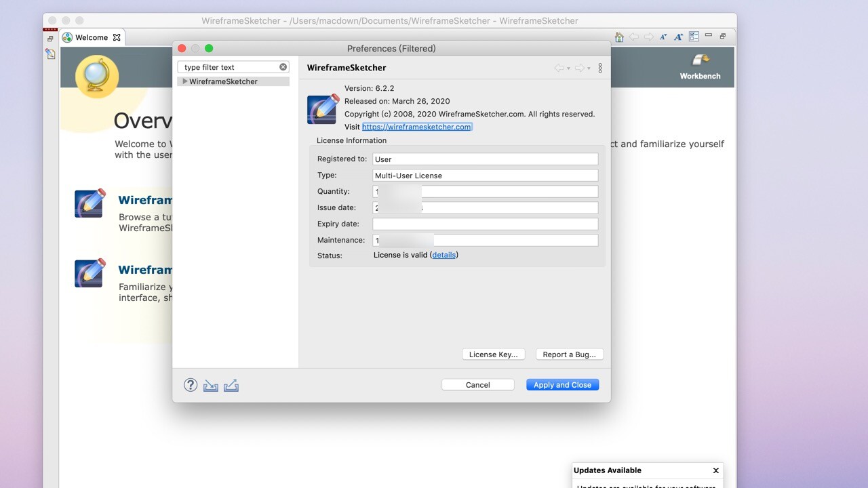Click the first WireframeSketcher welcome icon
Screen dimensions: 868x488
[90, 203]
